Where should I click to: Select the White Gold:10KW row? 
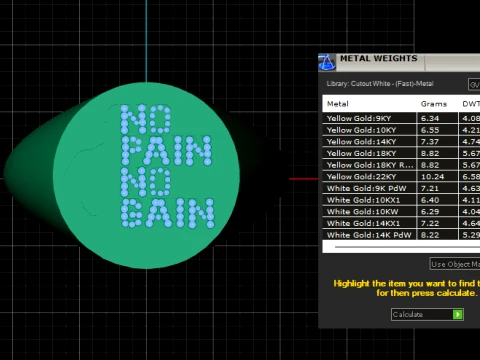[401, 212]
